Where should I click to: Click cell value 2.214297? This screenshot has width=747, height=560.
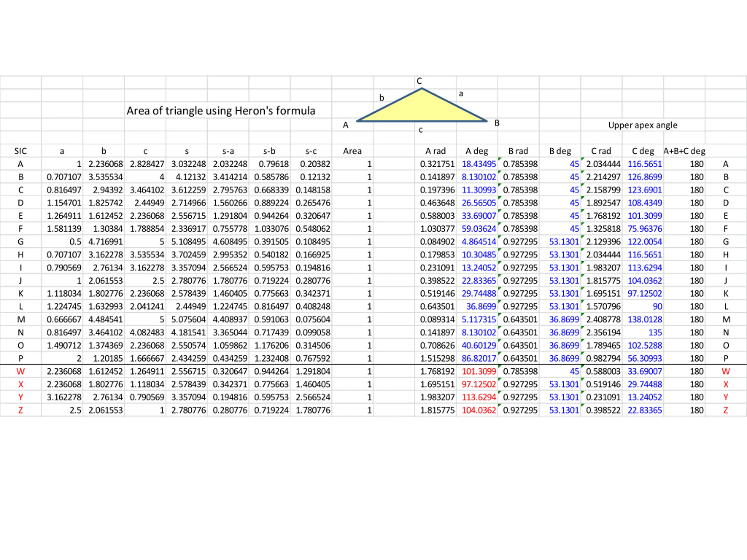[603, 177]
